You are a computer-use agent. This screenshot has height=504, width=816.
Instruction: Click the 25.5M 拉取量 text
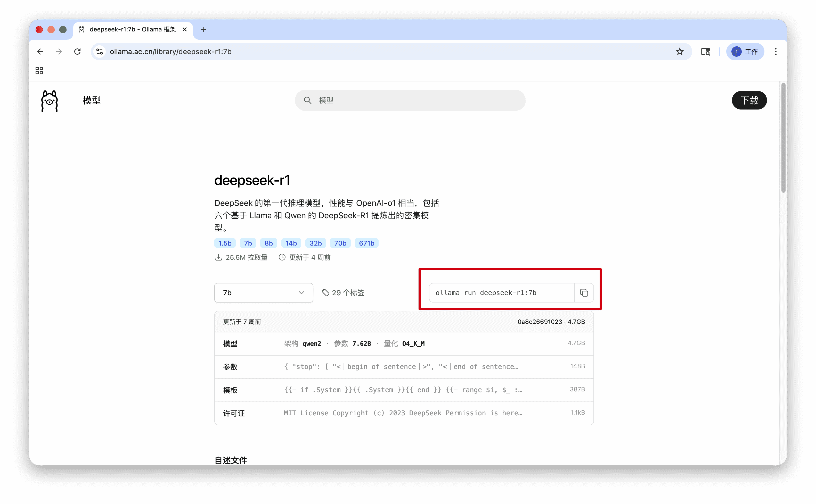click(247, 257)
